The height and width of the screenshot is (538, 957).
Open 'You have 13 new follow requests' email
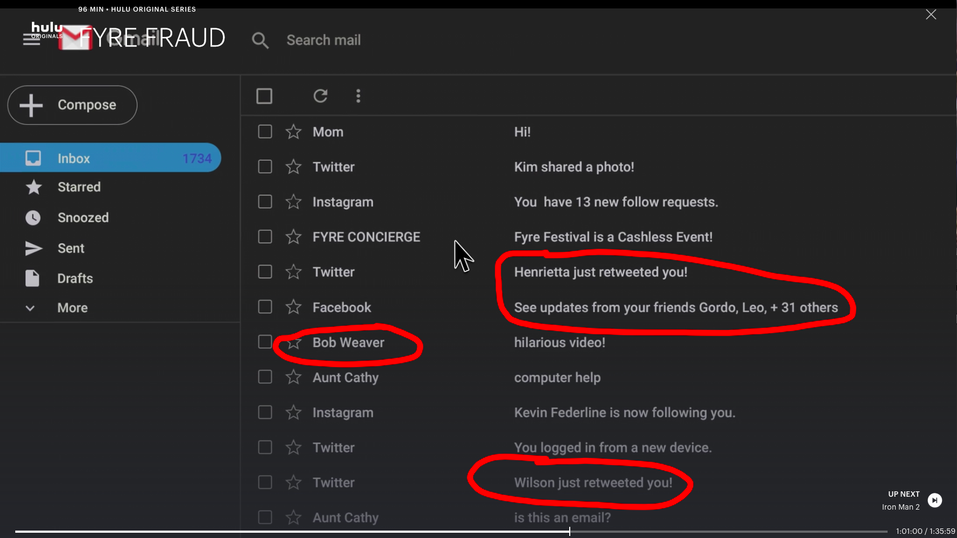(616, 202)
